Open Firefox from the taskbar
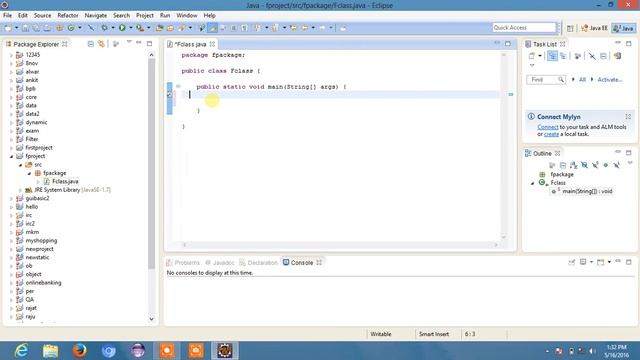 80,351
